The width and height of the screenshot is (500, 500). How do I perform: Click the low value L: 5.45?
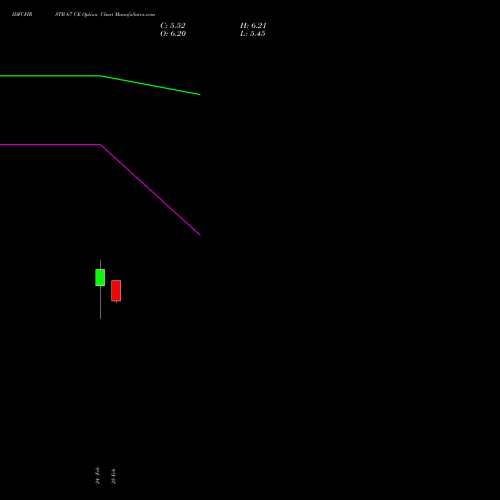click(253, 34)
